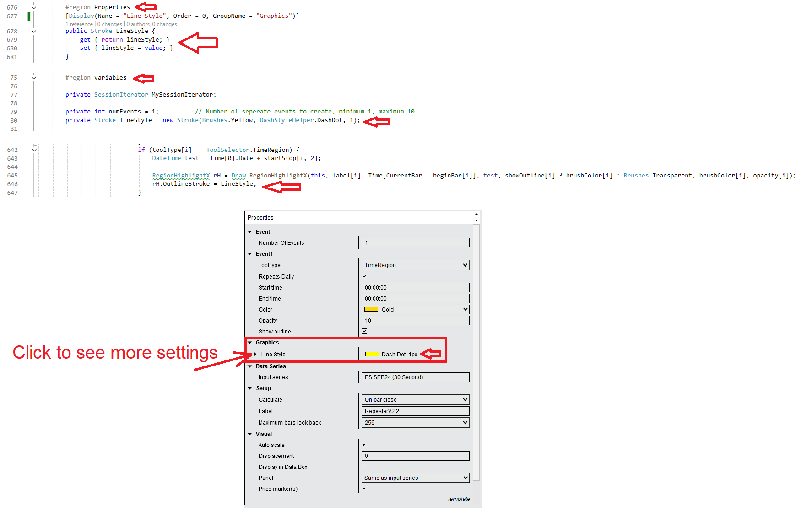This screenshot has width=812, height=516.
Task: Expand the Line Style sub-settings arrow
Action: click(x=255, y=355)
